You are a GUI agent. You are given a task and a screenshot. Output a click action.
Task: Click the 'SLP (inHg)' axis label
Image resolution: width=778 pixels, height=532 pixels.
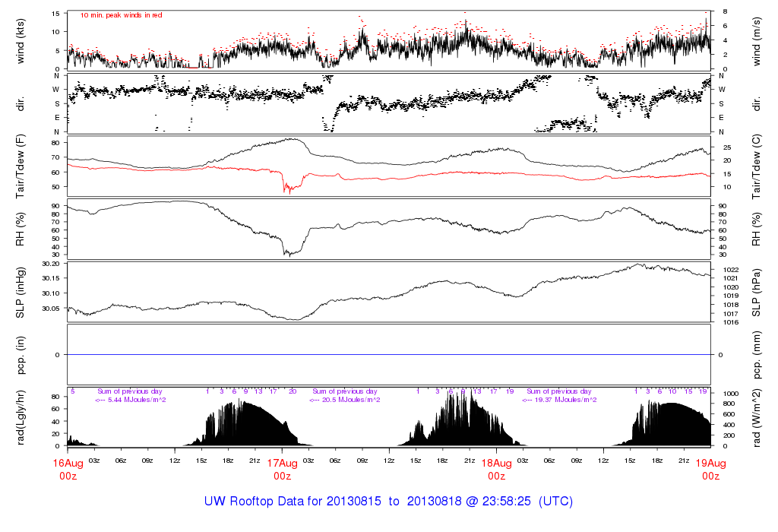pos(21,292)
